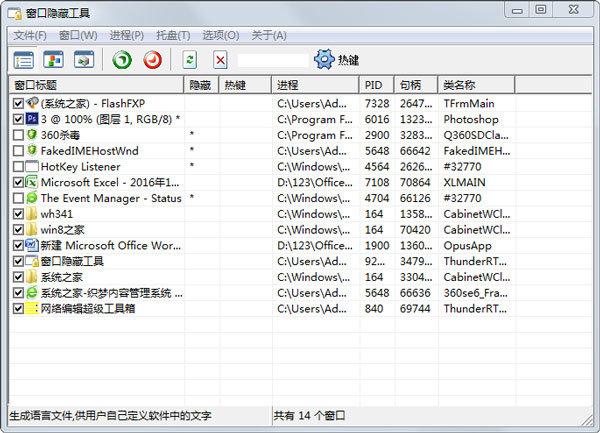600x433 pixels.
Task: Sort by 隐藏 column header
Action: (201, 85)
